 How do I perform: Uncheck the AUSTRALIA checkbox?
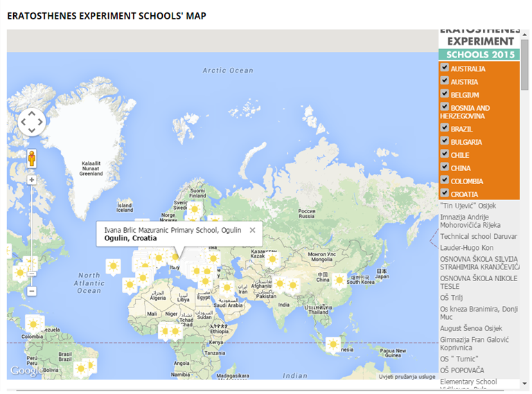(x=445, y=67)
